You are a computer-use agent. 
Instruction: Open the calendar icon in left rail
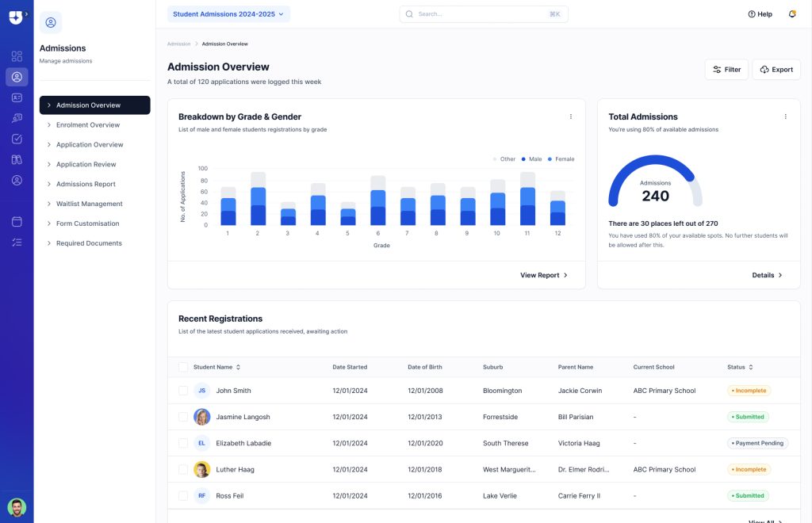17,221
